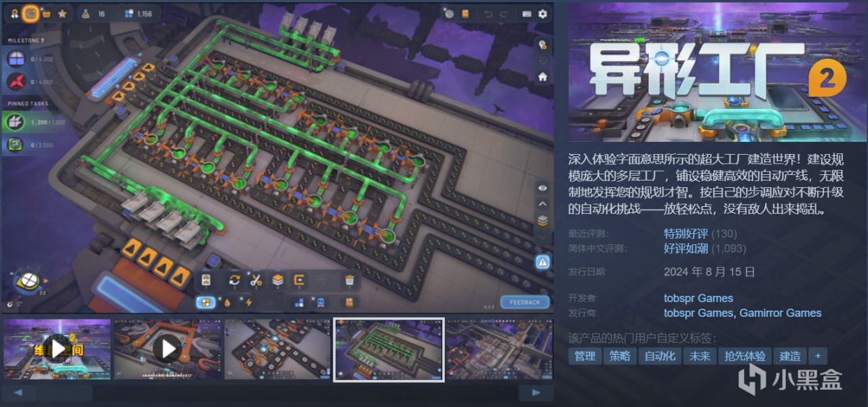This screenshot has width=868, height=407.
Task: Open the orange shop basket icon
Action: click(46, 14)
